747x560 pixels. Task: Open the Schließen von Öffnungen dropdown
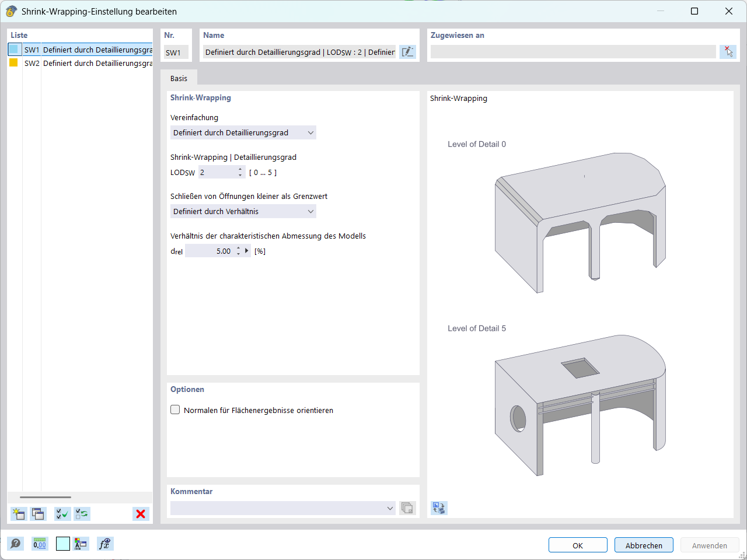311,211
